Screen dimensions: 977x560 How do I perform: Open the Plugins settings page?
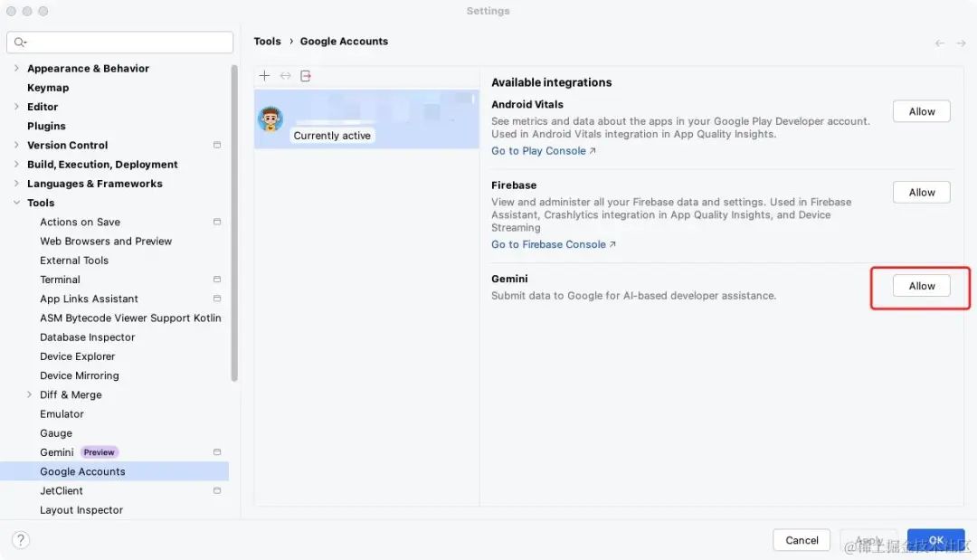coord(46,126)
